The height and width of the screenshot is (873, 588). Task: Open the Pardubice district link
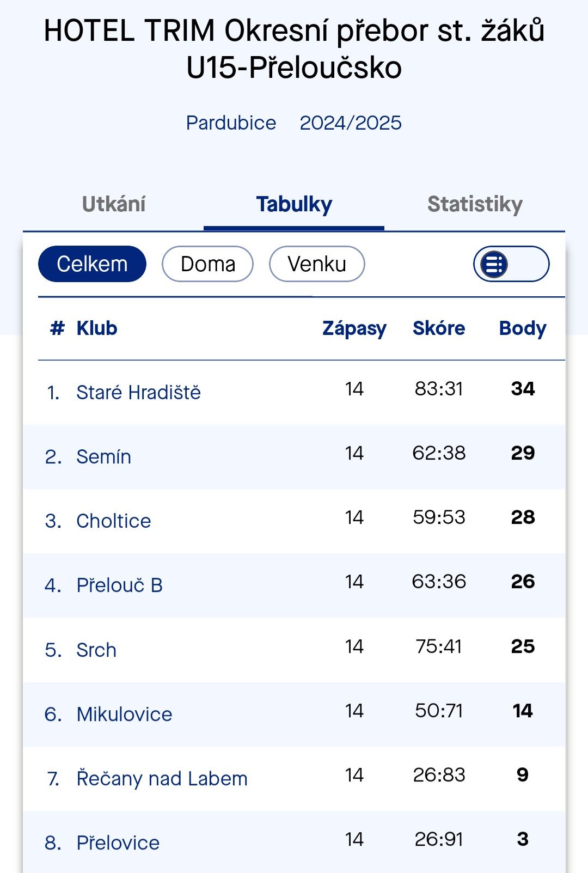point(231,123)
